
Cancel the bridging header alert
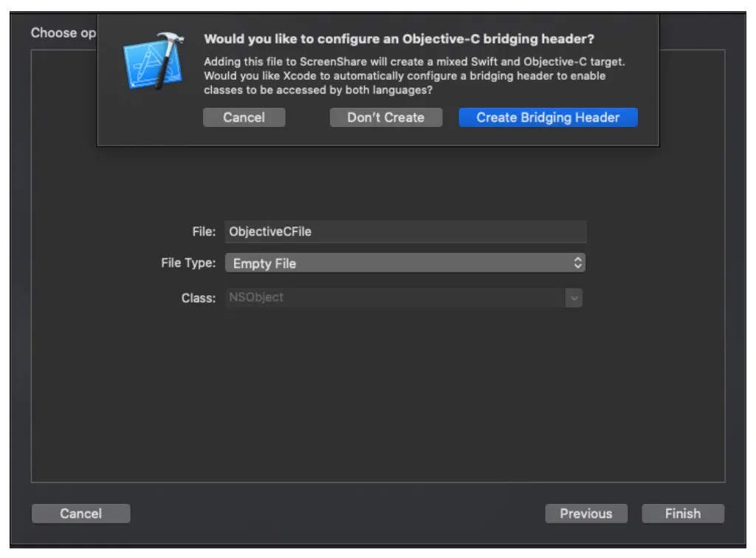pos(244,117)
